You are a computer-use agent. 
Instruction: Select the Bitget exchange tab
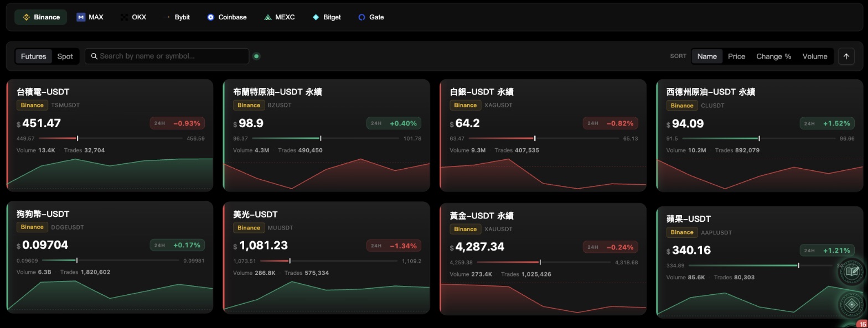(327, 17)
